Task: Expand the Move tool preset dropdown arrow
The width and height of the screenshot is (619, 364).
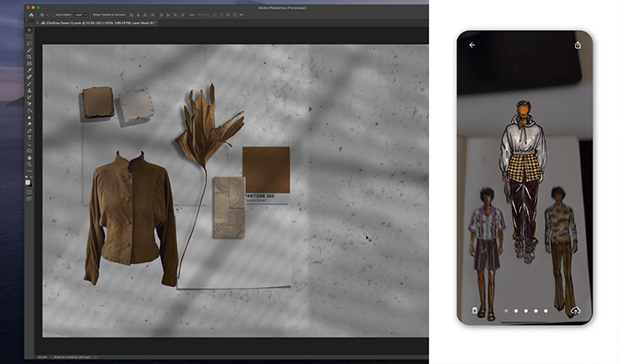Action: click(48, 15)
